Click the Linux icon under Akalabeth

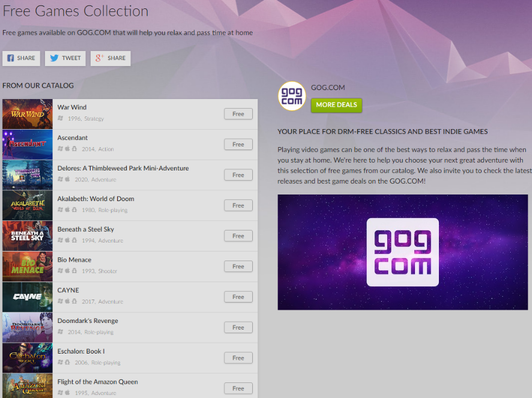click(x=74, y=210)
